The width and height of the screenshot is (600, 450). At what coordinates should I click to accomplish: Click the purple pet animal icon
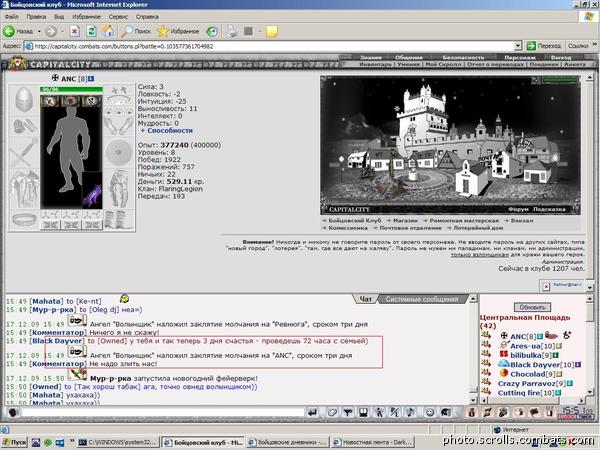92,191
